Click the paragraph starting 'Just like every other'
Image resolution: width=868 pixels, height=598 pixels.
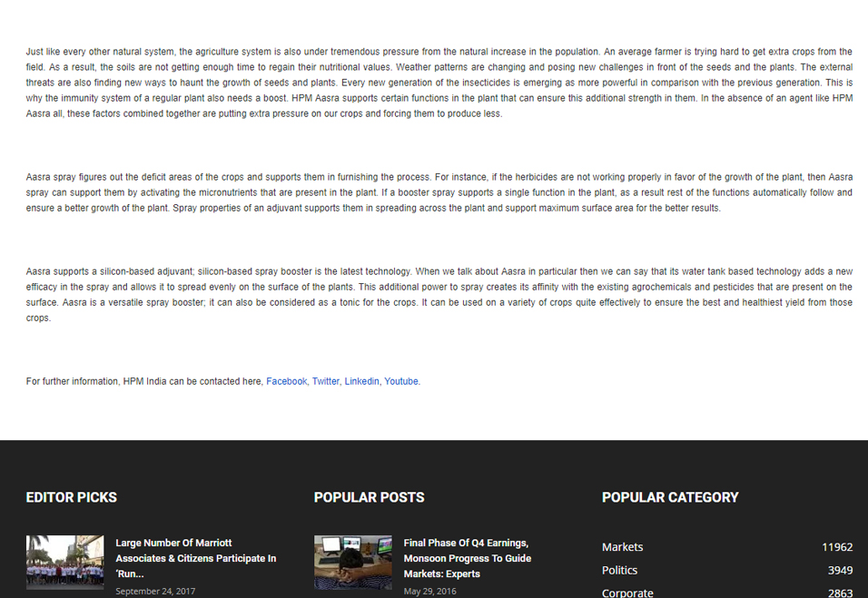439,83
